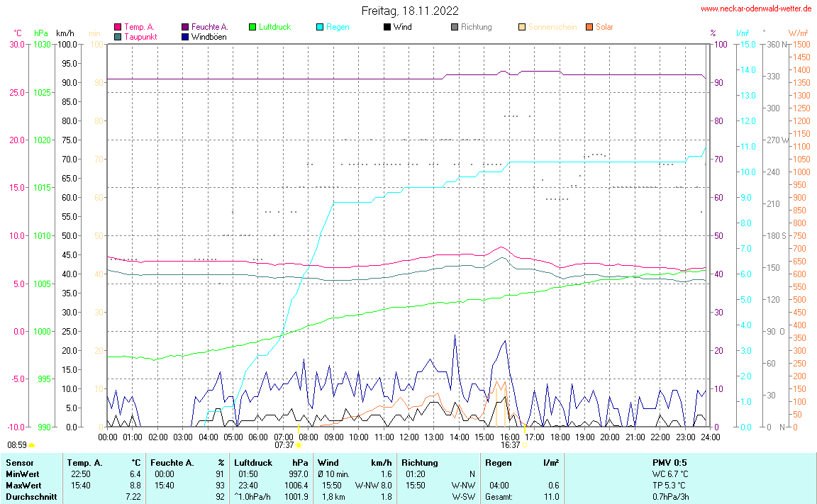This screenshot has height=504, width=817.
Task: Click the 0.7hPa/3h pressure trend value
Action: coord(671,497)
